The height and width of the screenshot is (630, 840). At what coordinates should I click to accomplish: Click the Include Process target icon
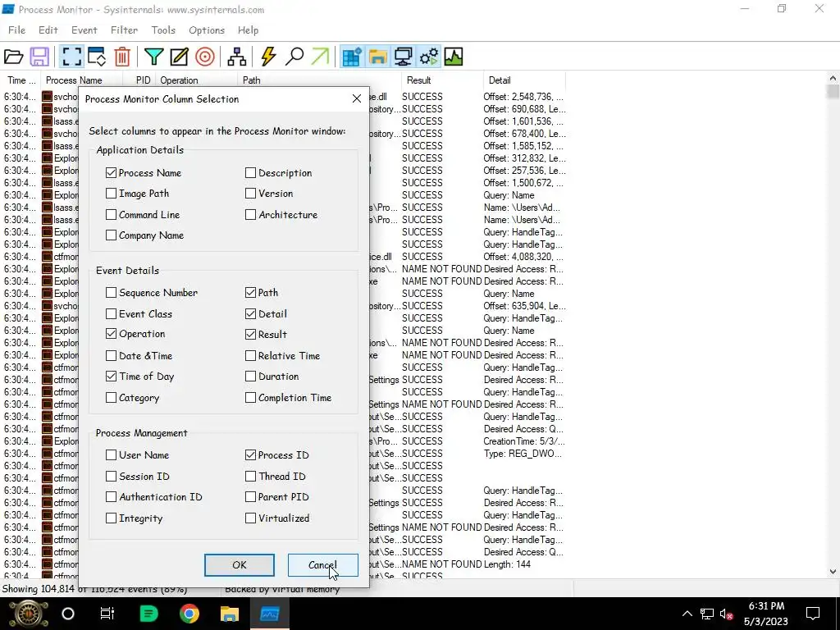(204, 57)
